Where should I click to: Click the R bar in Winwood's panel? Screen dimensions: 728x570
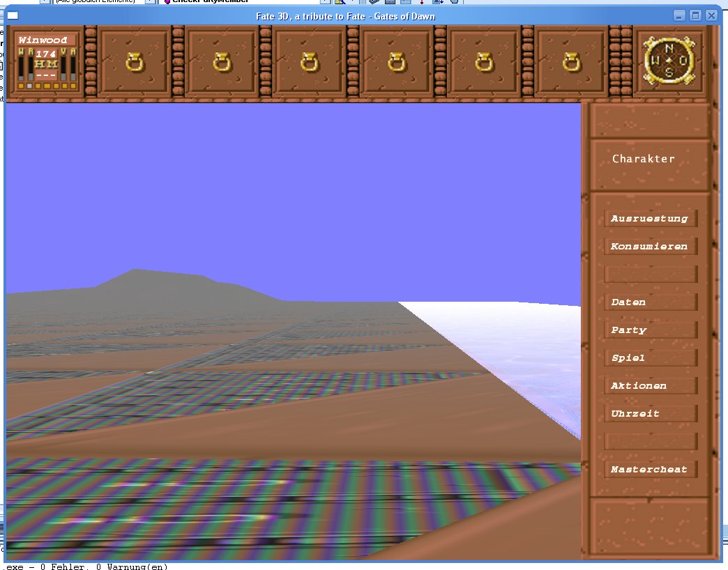click(x=31, y=68)
